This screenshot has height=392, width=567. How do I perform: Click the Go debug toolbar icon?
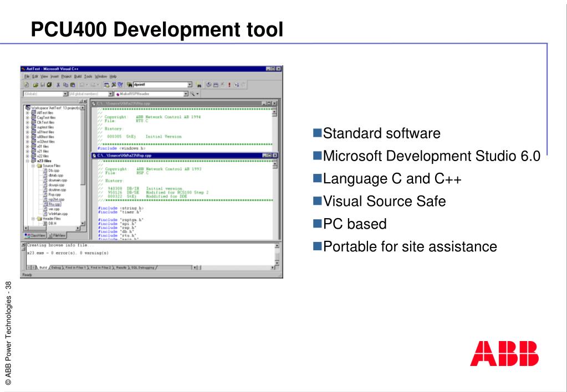pos(236,85)
